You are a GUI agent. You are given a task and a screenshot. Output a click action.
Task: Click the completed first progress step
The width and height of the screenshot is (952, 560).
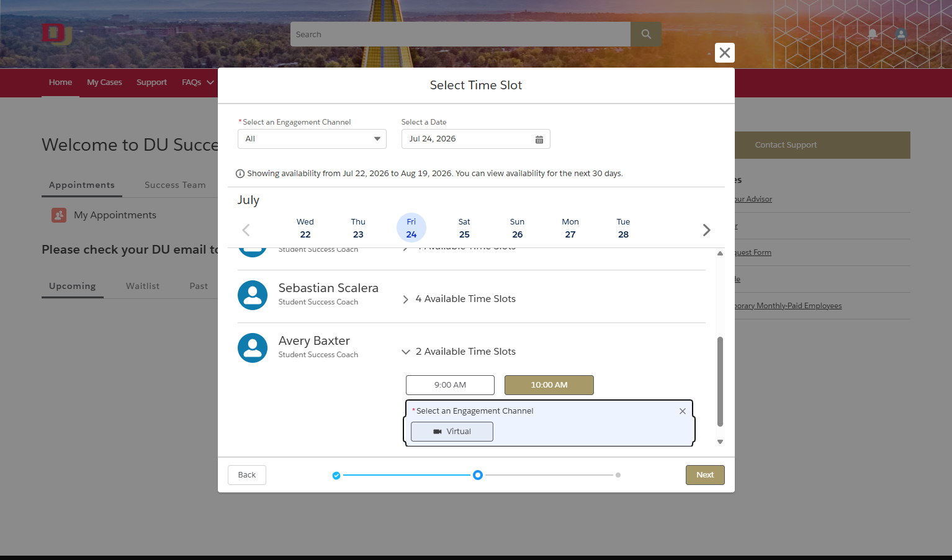click(336, 476)
